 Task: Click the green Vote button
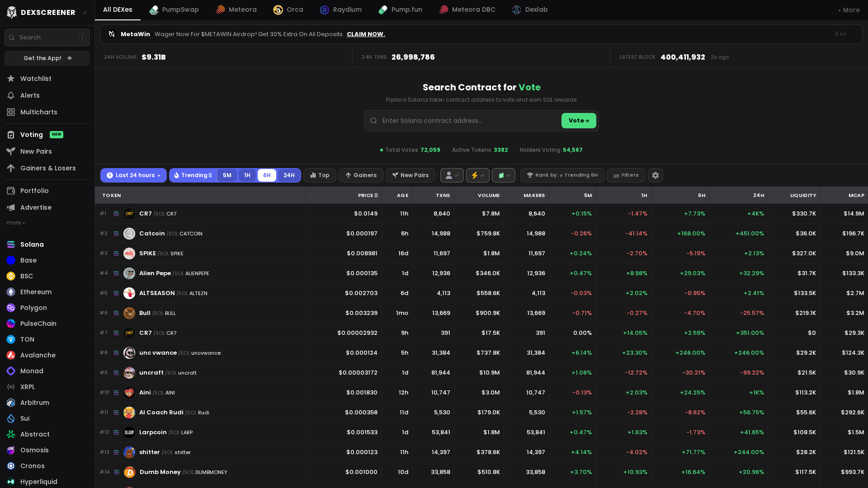click(x=579, y=121)
